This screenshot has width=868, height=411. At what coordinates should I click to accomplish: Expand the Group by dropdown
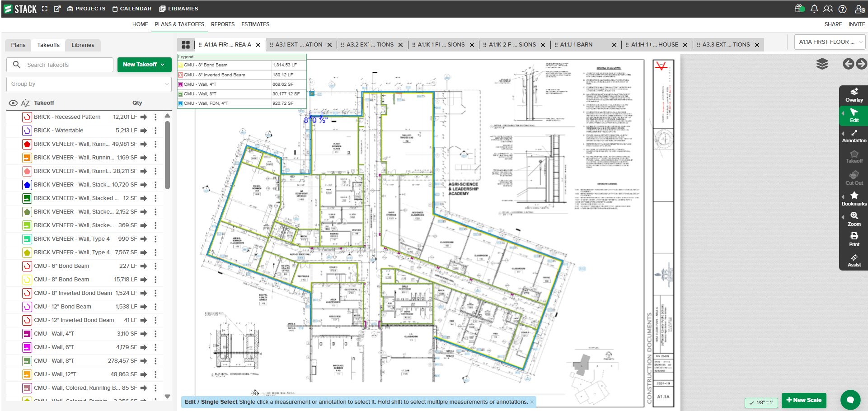click(x=89, y=84)
